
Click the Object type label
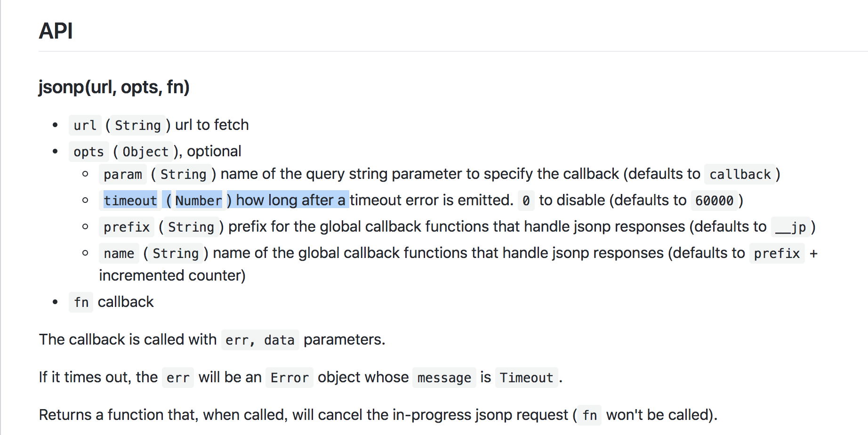(x=145, y=152)
